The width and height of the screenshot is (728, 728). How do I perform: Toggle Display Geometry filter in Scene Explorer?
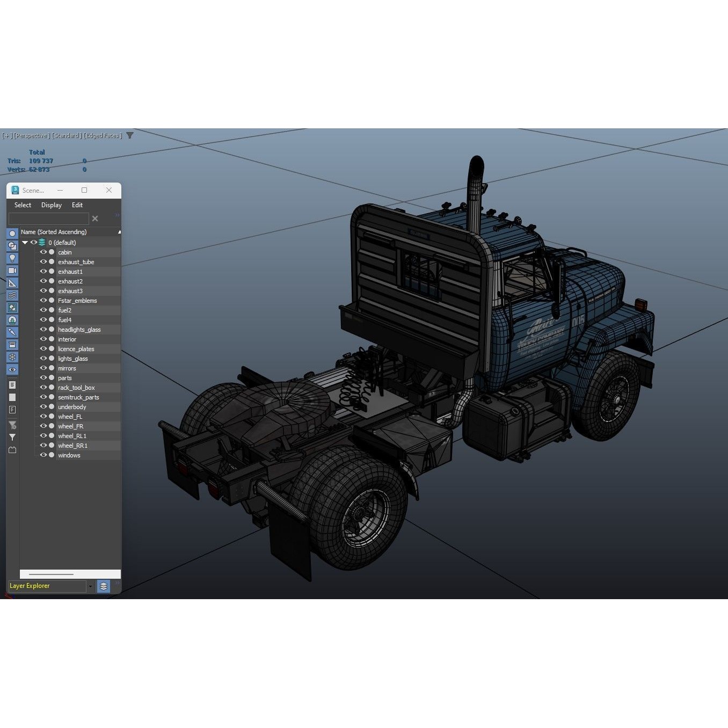point(12,233)
